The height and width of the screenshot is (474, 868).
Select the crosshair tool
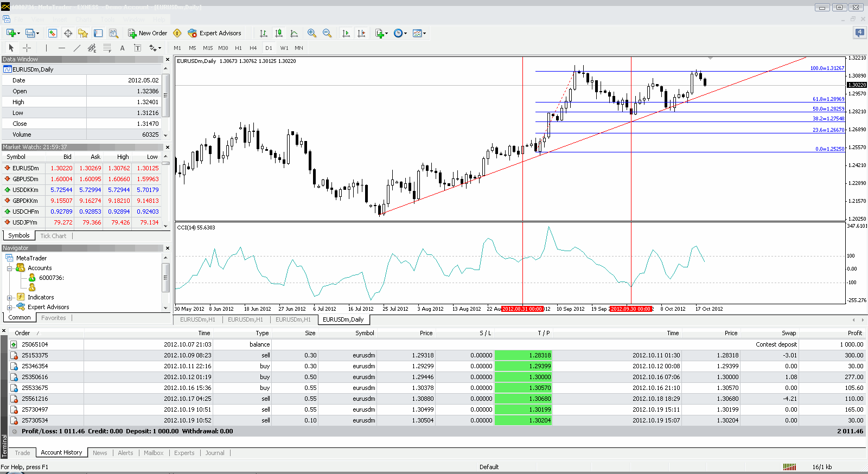[27, 48]
